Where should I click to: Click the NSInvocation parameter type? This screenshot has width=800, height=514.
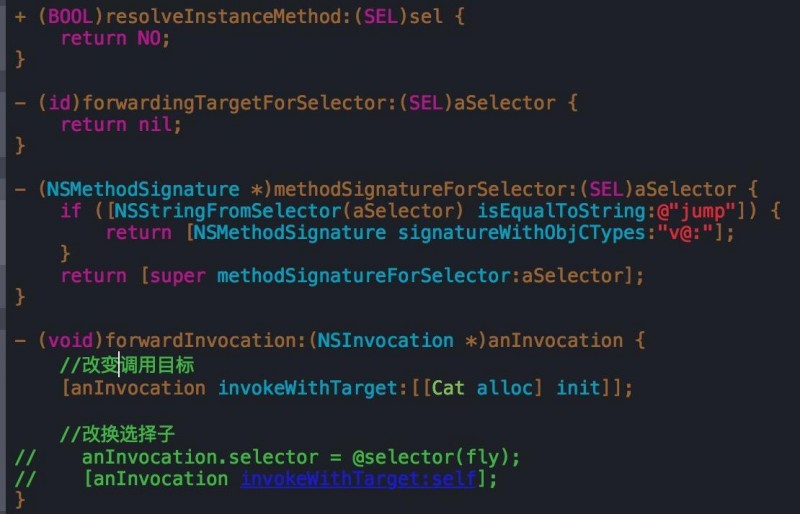pyautogui.click(x=385, y=340)
